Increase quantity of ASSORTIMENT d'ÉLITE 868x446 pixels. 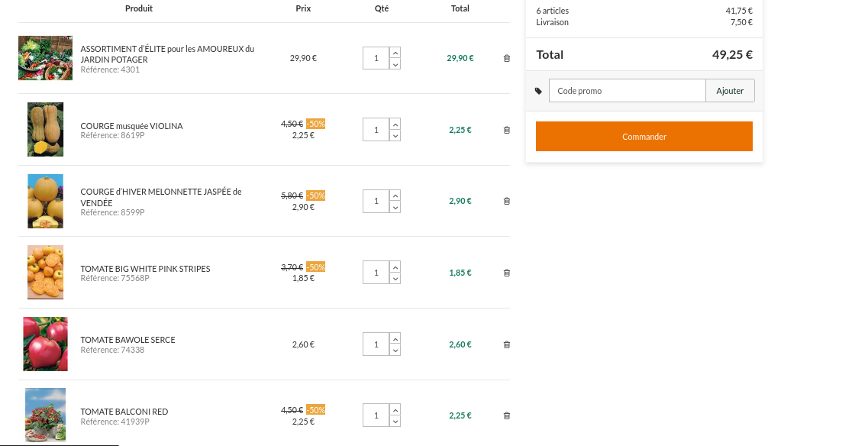tap(395, 53)
